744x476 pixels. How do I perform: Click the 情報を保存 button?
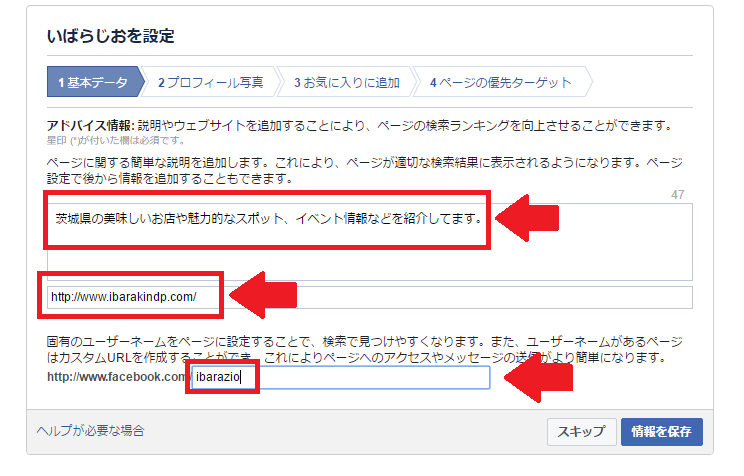click(x=661, y=431)
